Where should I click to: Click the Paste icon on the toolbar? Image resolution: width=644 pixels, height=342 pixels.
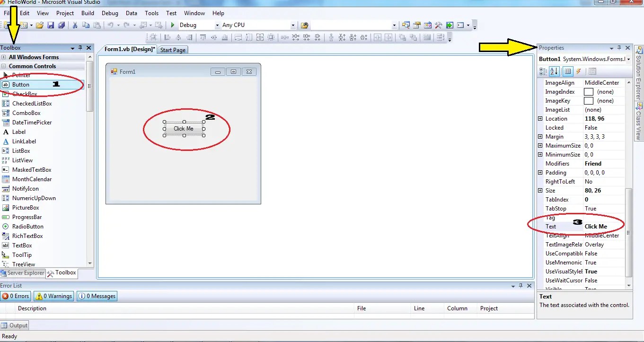pos(97,25)
